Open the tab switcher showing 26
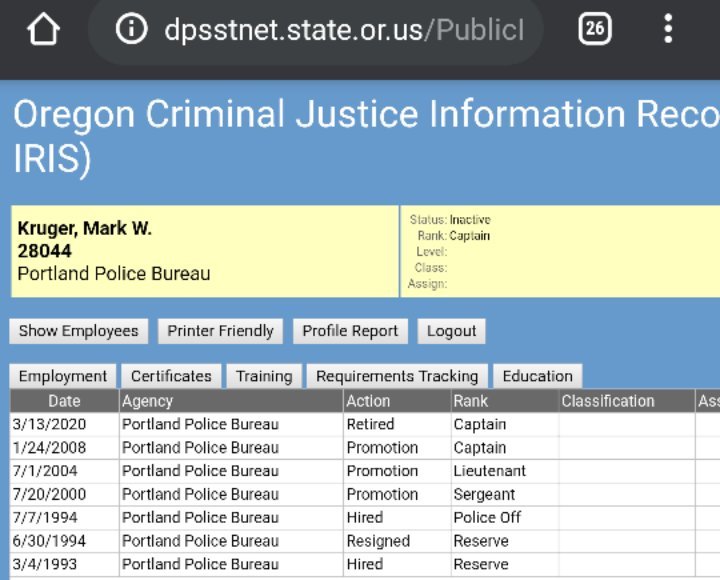 click(595, 29)
